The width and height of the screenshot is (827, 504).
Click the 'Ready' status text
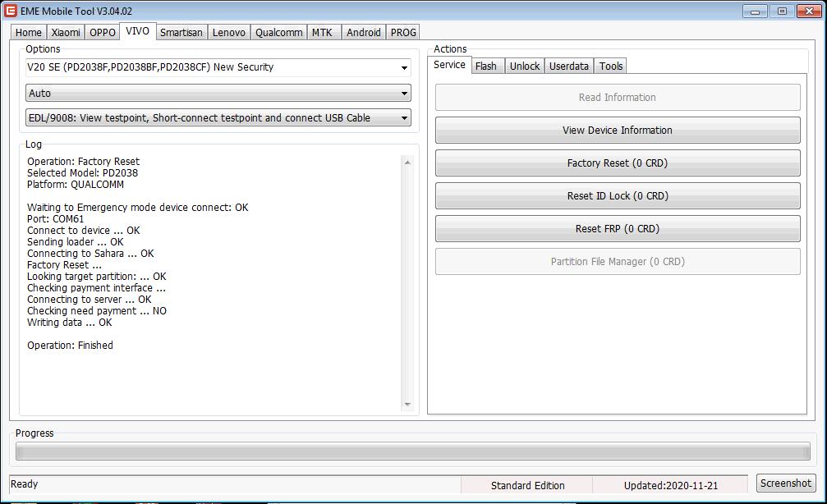25,484
